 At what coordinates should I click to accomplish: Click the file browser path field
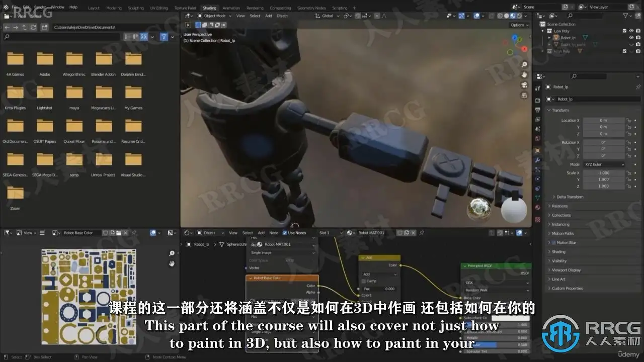point(114,27)
